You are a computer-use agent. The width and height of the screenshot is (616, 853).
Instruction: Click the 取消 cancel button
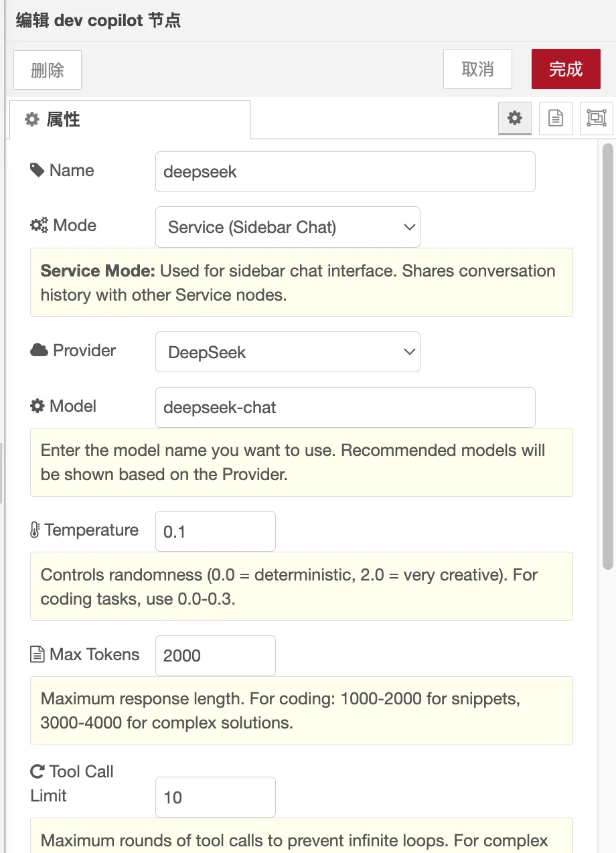pos(477,69)
